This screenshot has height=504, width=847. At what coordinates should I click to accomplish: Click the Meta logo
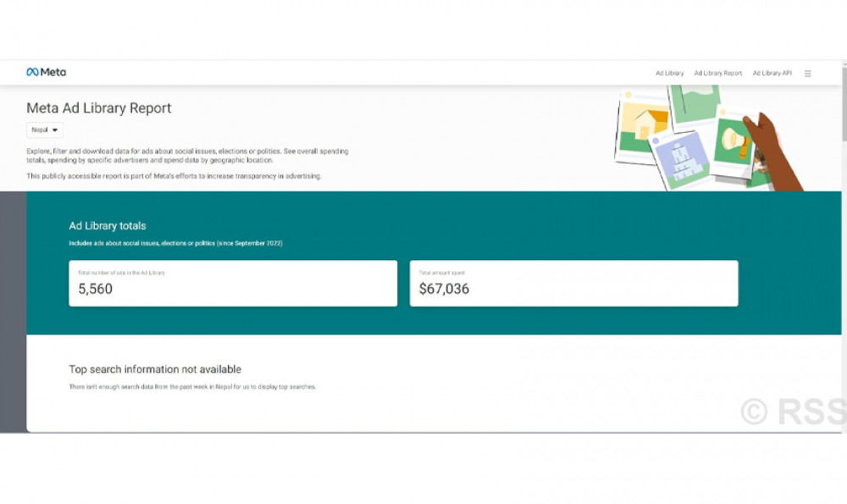click(x=46, y=73)
